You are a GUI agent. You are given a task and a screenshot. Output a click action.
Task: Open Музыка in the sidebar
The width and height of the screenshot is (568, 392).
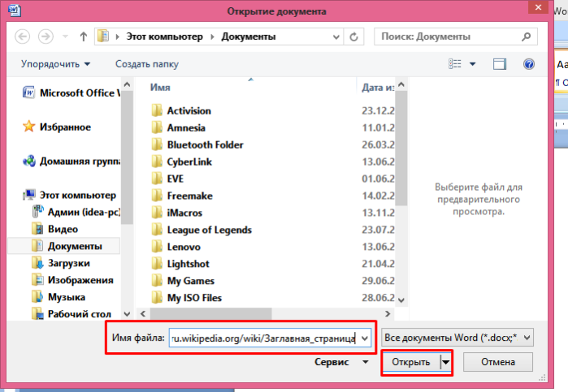[59, 297]
